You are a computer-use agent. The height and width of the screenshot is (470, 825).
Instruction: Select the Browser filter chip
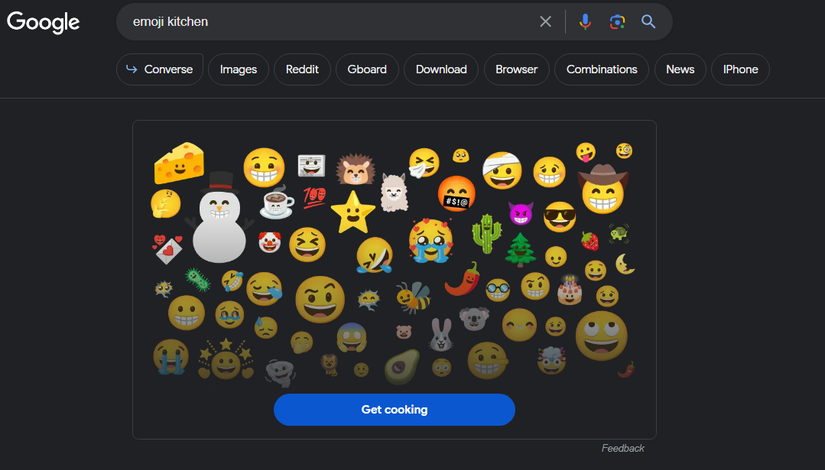(516, 69)
